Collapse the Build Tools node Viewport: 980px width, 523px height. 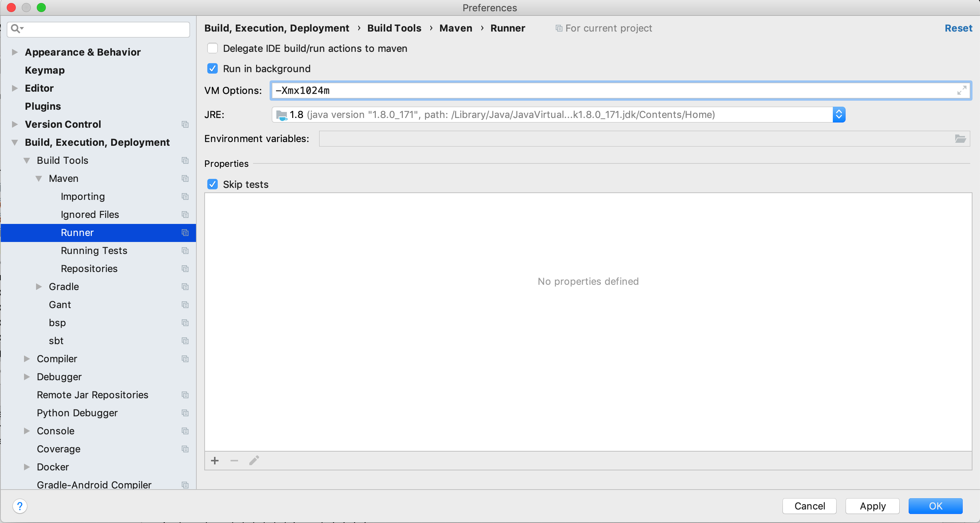click(x=27, y=161)
